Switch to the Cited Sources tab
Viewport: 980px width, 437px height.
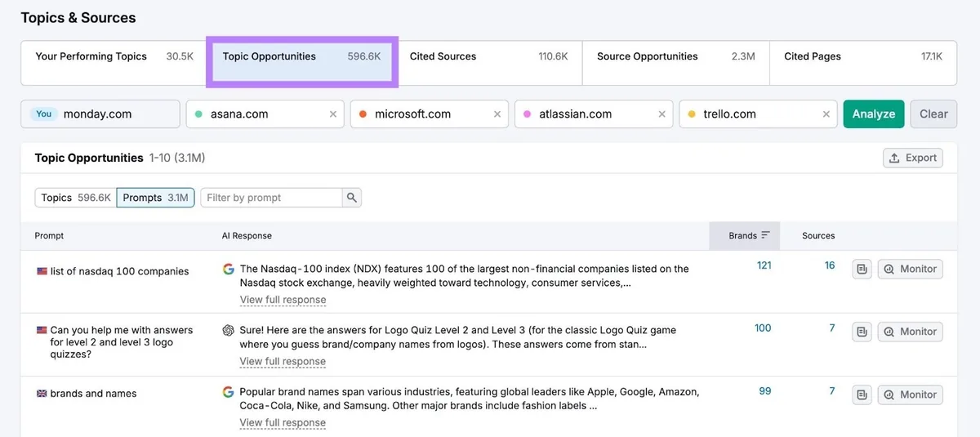(x=488, y=62)
